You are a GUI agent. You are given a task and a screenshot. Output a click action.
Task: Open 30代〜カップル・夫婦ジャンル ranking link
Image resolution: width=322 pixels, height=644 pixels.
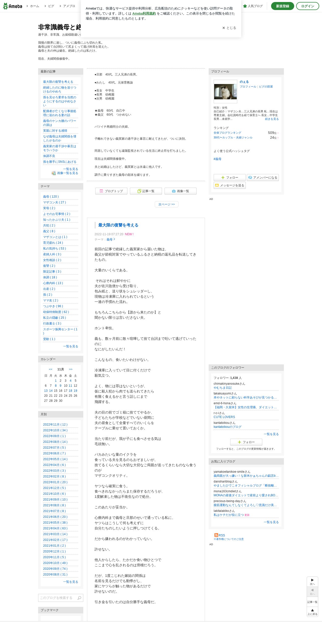pyautogui.click(x=233, y=137)
